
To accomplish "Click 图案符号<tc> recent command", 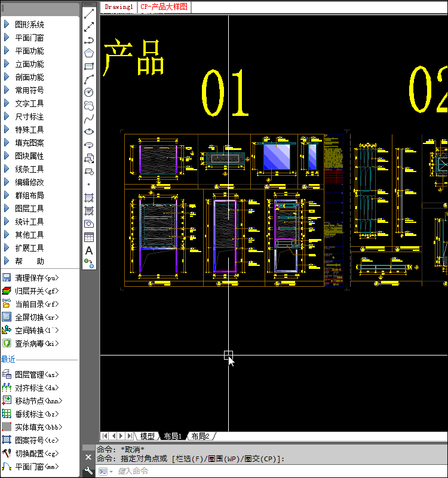I will tap(30, 440).
